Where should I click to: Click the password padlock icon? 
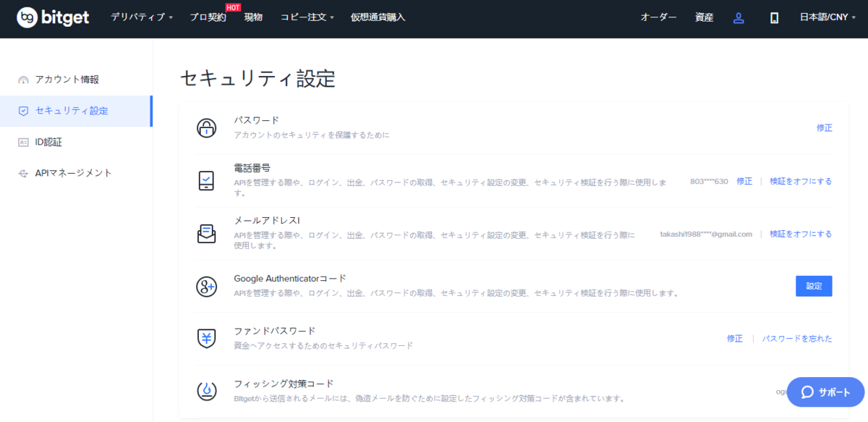[206, 128]
